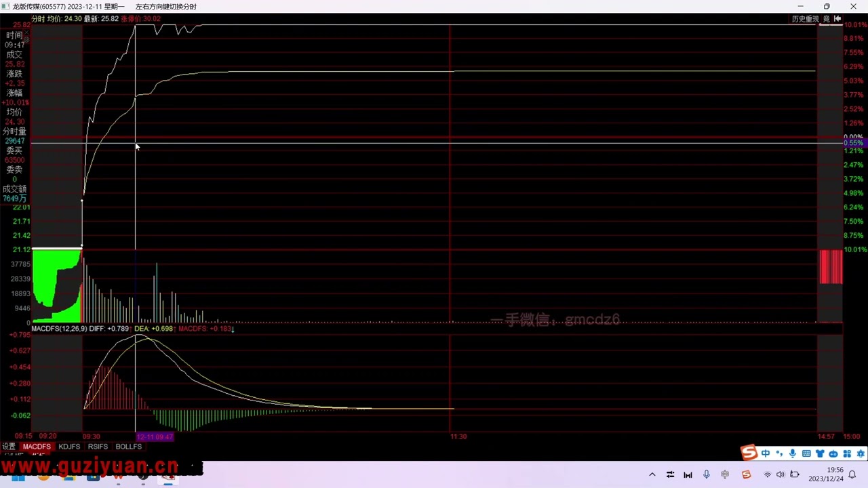Click the back-to-start arrow icon
The width and height of the screenshot is (868, 488).
[x=837, y=19]
